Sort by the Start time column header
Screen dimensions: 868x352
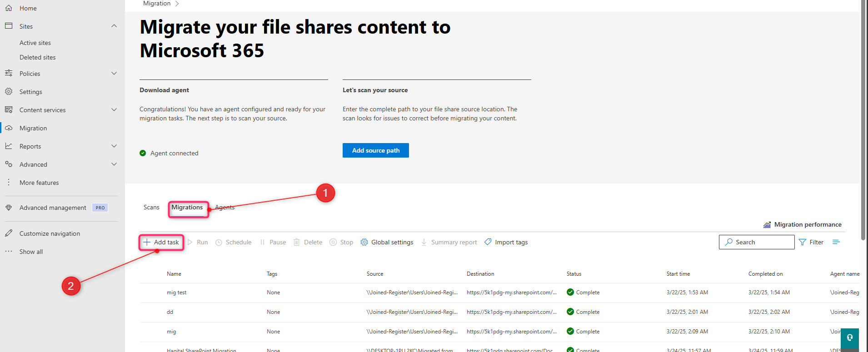(678, 274)
